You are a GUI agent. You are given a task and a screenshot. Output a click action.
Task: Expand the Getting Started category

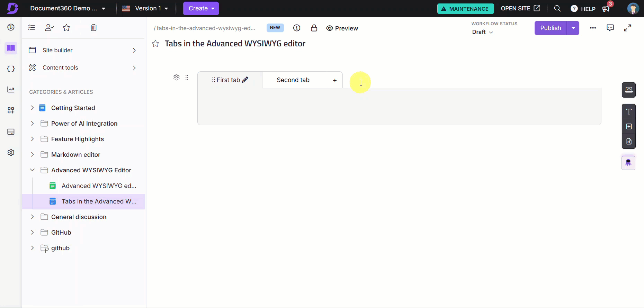32,108
